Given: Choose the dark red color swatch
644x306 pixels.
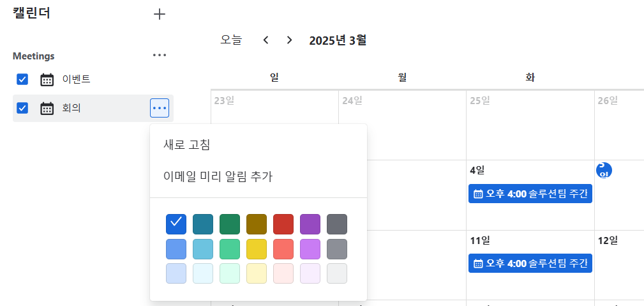Looking at the screenshot, I should [283, 224].
